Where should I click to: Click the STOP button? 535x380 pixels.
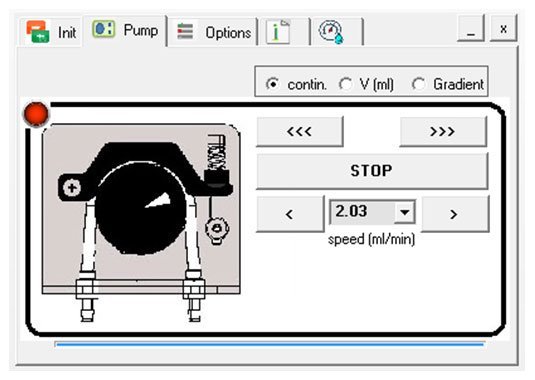372,171
